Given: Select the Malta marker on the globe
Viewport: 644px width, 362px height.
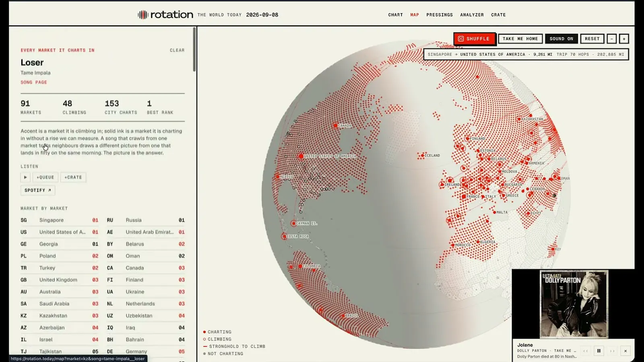Looking at the screenshot, I should point(494,212).
